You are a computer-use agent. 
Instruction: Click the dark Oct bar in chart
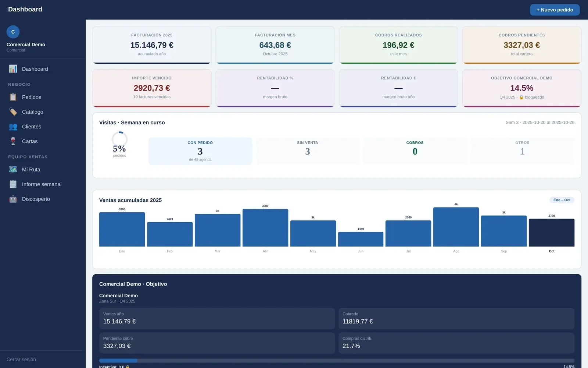[552, 233]
